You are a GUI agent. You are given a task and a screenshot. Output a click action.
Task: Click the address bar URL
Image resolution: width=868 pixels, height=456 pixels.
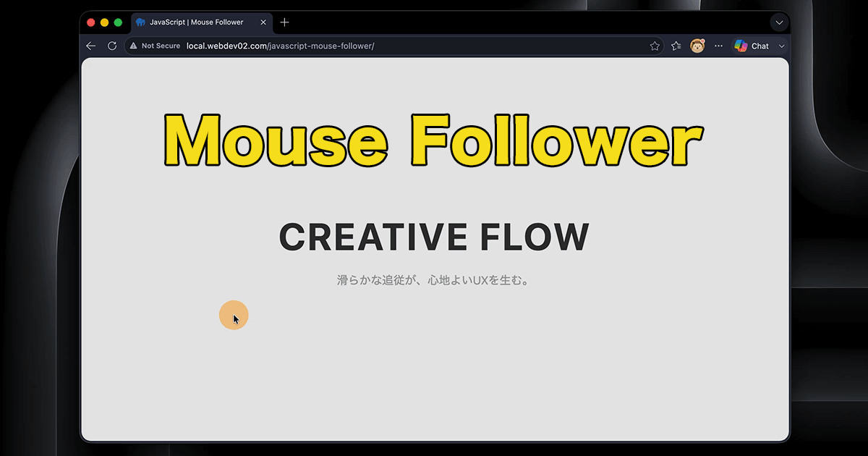click(x=280, y=46)
